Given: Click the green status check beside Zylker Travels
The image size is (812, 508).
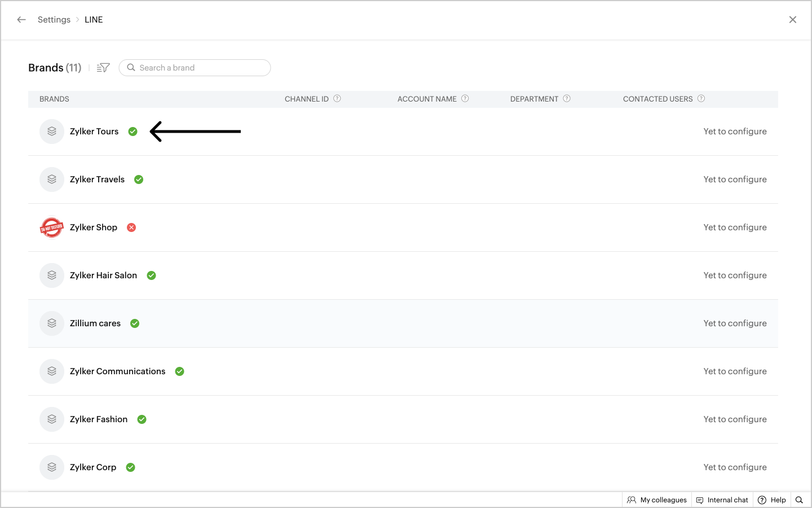Looking at the screenshot, I should click(x=139, y=179).
